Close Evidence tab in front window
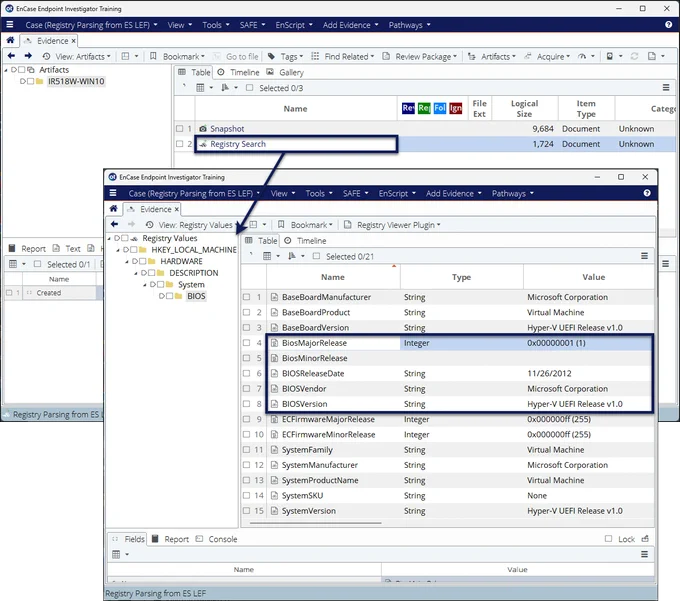680x601 pixels. tap(177, 209)
